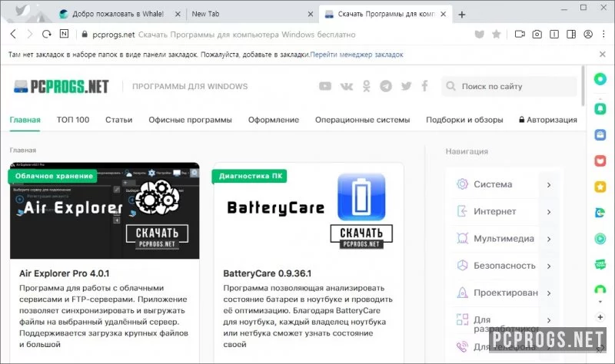This screenshot has width=615, height=364.
Task: Click the Whale icon in the address bar
Action: coord(479,35)
